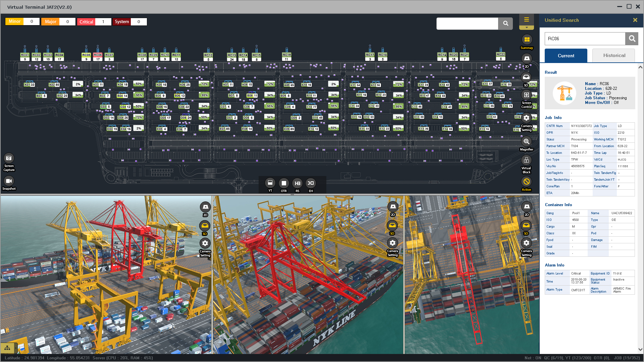Switch to the Historical tab
Viewport: 644px width, 362px height.
coord(614,56)
